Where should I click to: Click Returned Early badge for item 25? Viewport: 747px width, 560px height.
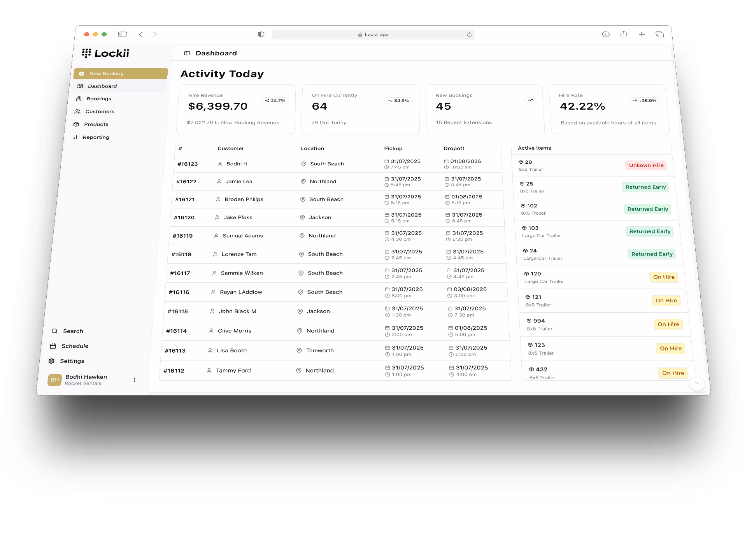[645, 187]
